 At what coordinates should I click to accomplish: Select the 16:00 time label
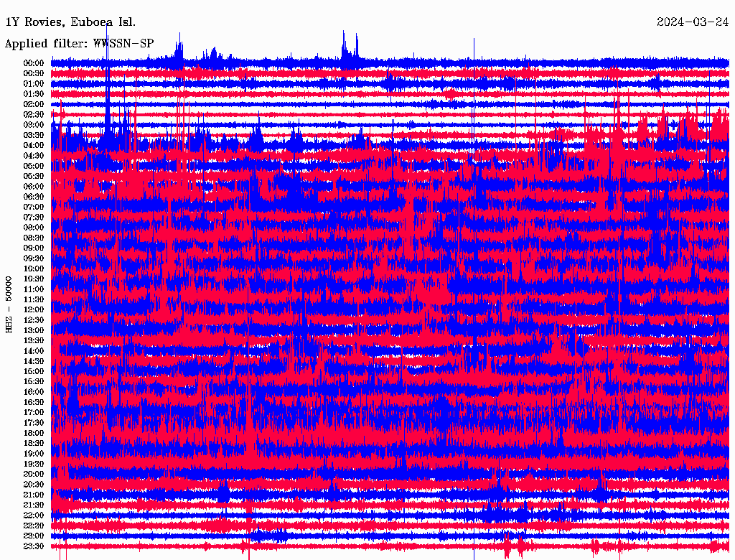point(34,392)
